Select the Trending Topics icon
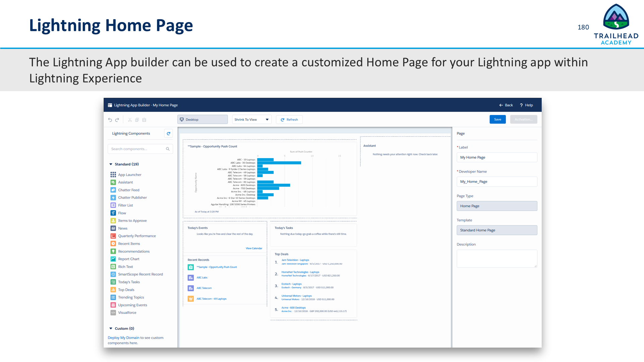The height and width of the screenshot is (362, 644). click(113, 297)
